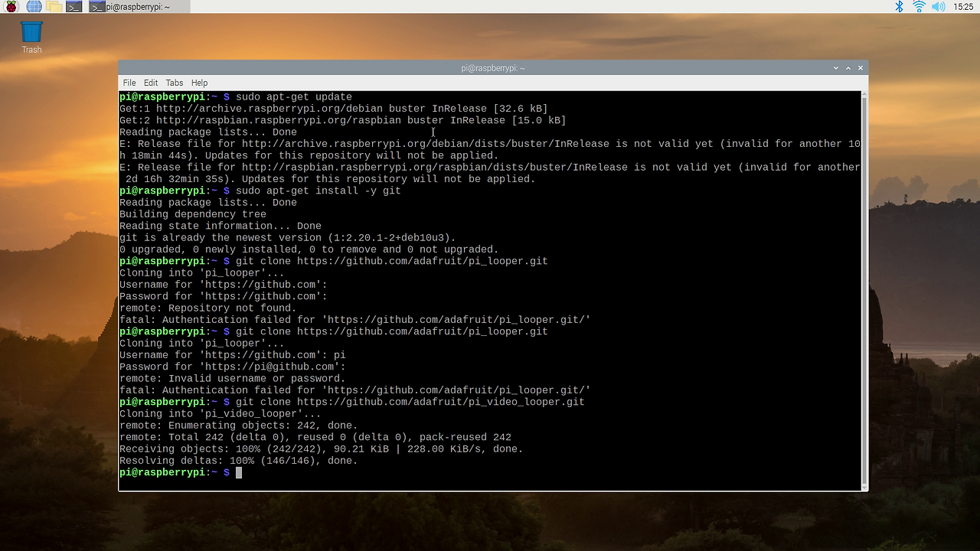Open the File menu in terminal

tap(129, 83)
